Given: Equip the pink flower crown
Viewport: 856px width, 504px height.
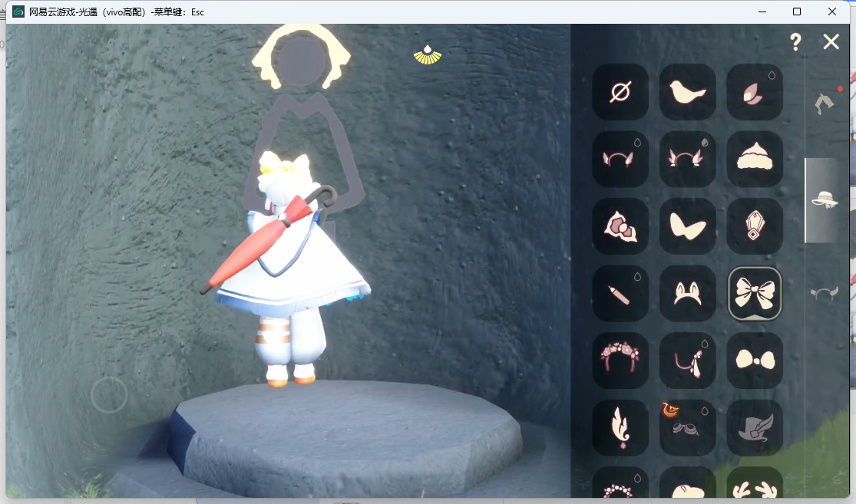Looking at the screenshot, I should pos(620,361).
